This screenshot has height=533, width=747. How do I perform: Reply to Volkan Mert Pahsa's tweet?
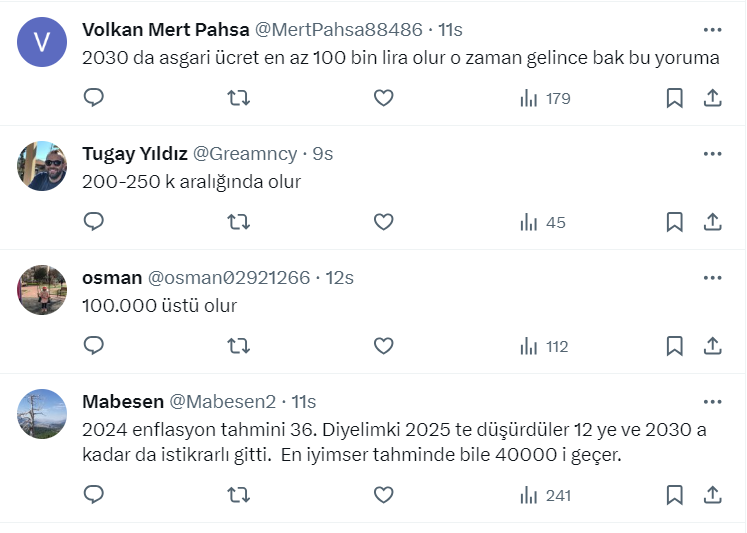[93, 98]
